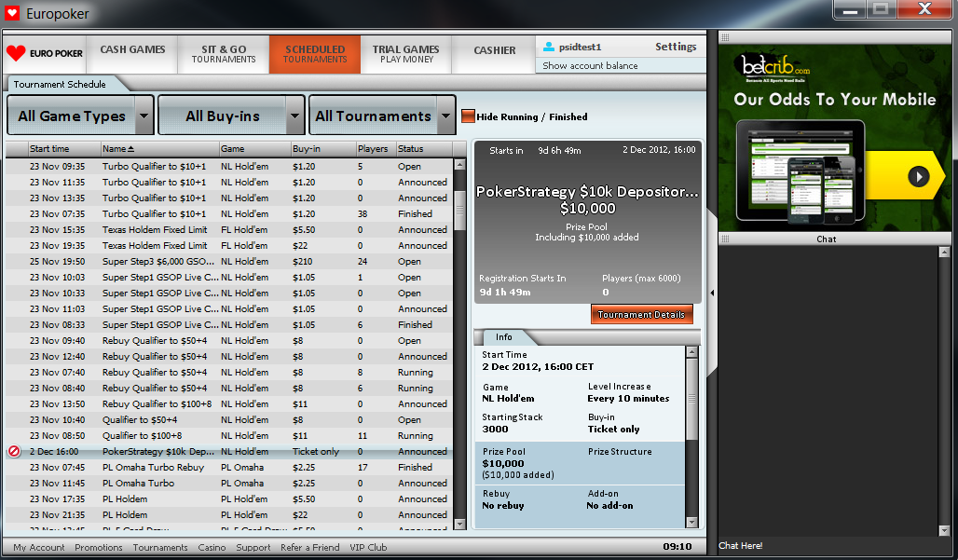Select the Qualifier to $50+4 row

point(229,419)
